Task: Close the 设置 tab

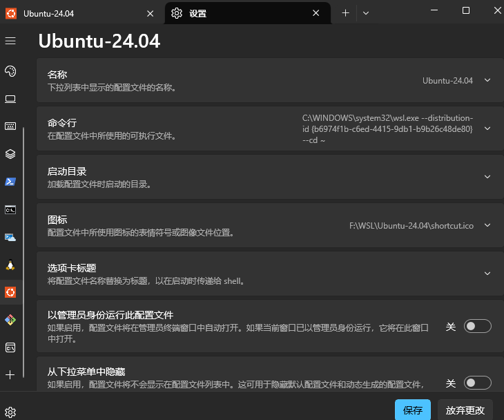Action: (316, 13)
